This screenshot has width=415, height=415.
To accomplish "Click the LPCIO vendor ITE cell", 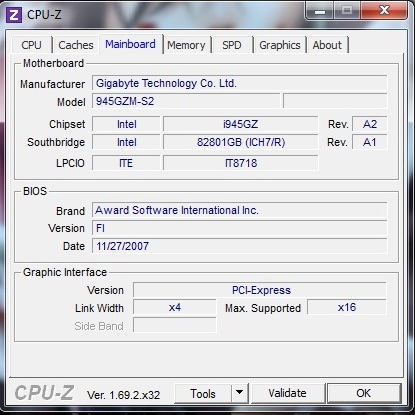I will tap(126, 163).
